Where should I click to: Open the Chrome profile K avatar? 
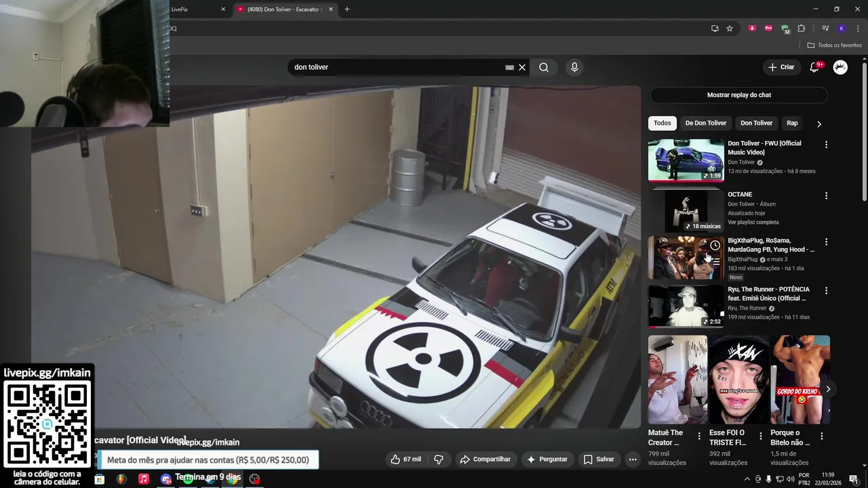[842, 28]
